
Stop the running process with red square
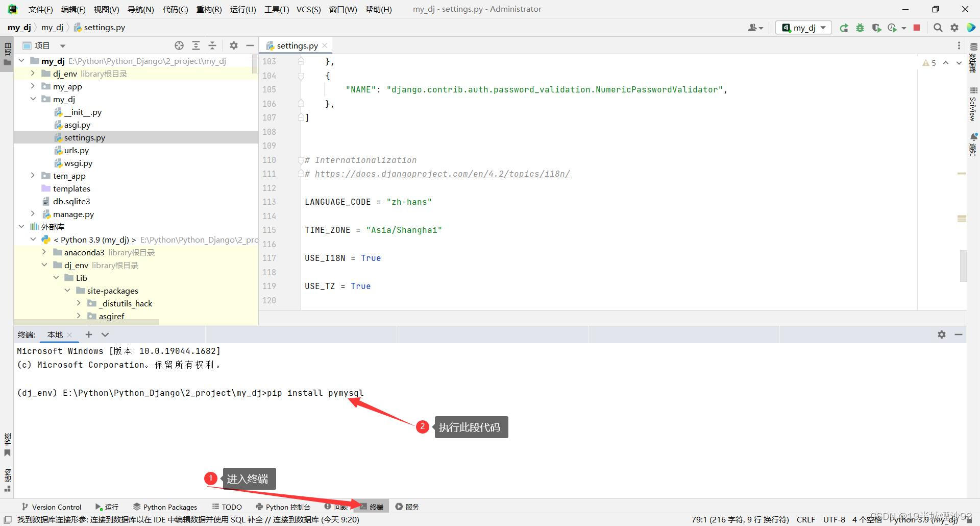tap(917, 28)
